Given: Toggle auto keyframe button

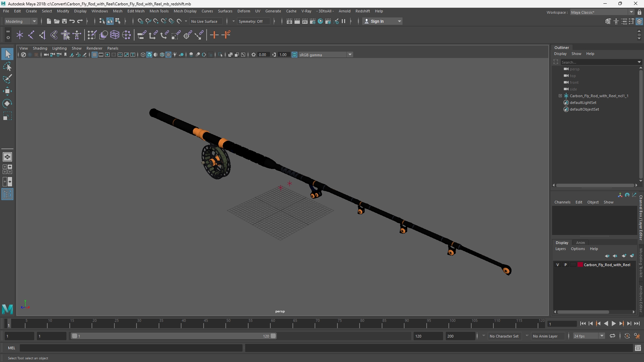Looking at the screenshot, I should point(627,336).
